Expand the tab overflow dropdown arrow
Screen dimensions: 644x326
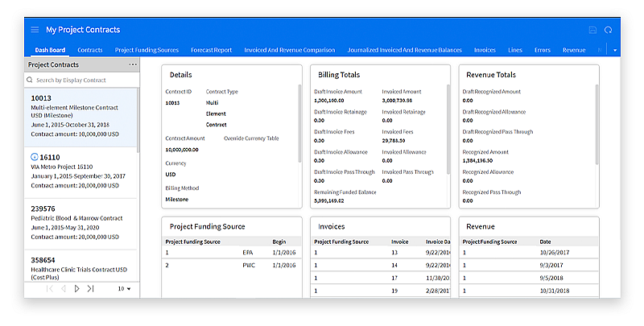tap(615, 50)
